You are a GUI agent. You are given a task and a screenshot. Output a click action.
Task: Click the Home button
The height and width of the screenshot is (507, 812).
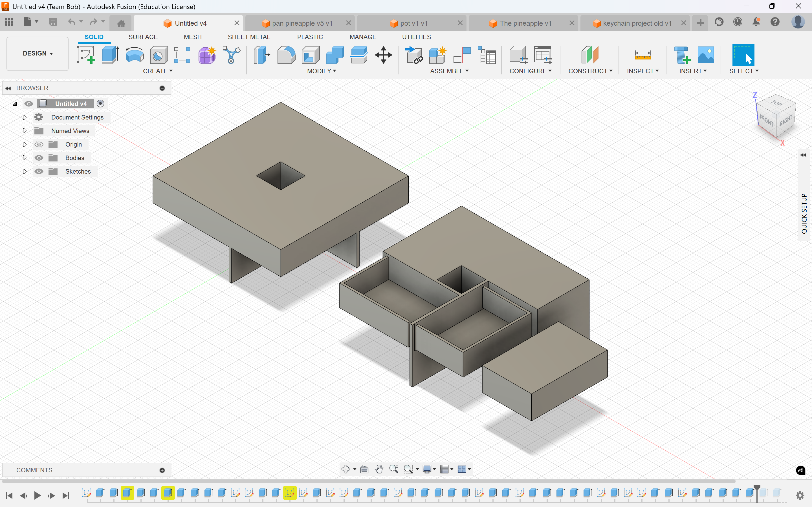[121, 23]
